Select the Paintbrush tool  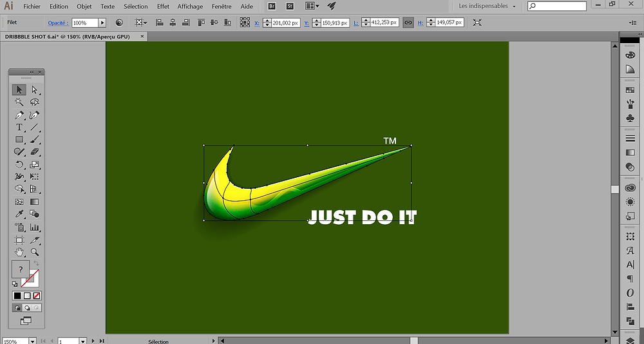pos(35,140)
